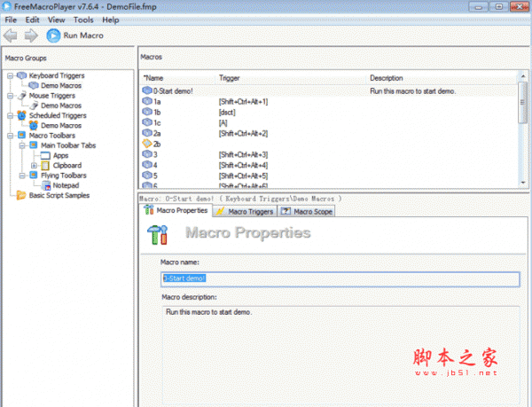The image size is (532, 407).
Task: Expand the Clipboard tree node
Action: [x=34, y=166]
